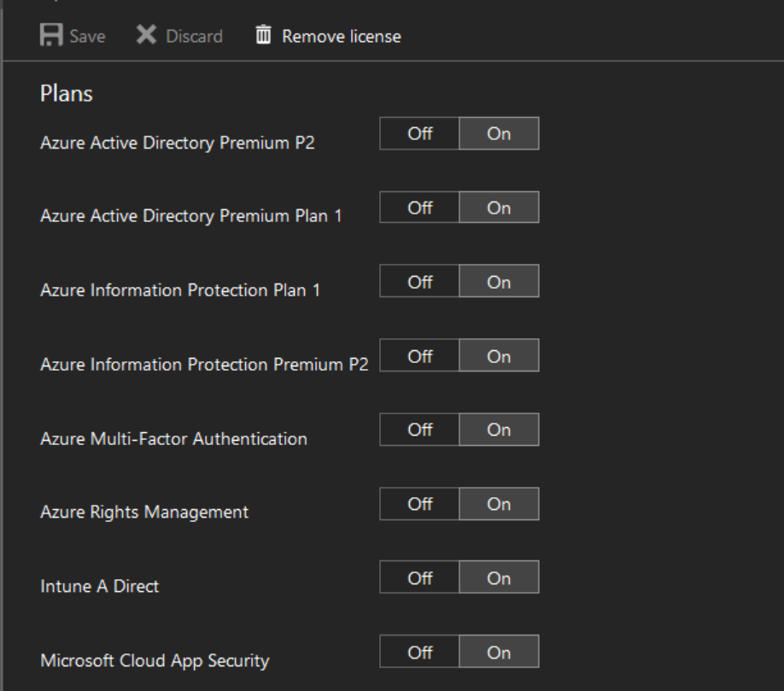Turn off Microsoft Cloud App Security
Viewport: 784px width, 691px height.
419,652
